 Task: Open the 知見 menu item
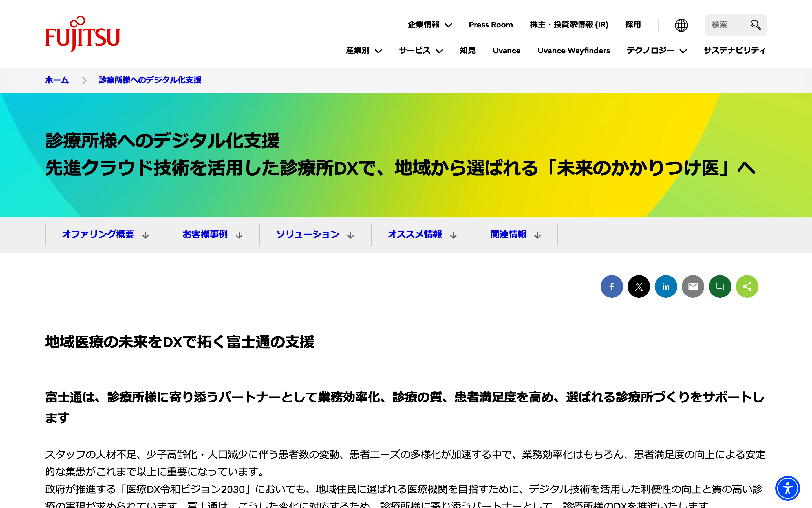467,51
